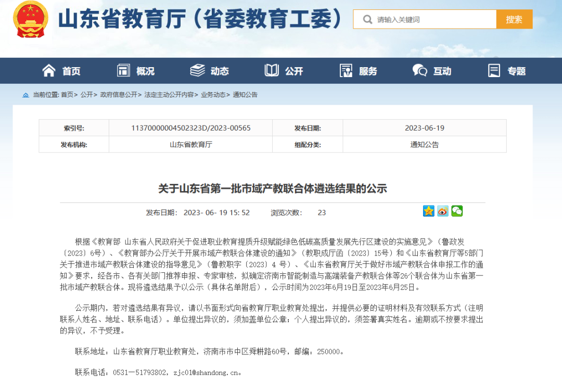Click the document icon beside 专题
This screenshot has width=562, height=392.
[x=493, y=70]
